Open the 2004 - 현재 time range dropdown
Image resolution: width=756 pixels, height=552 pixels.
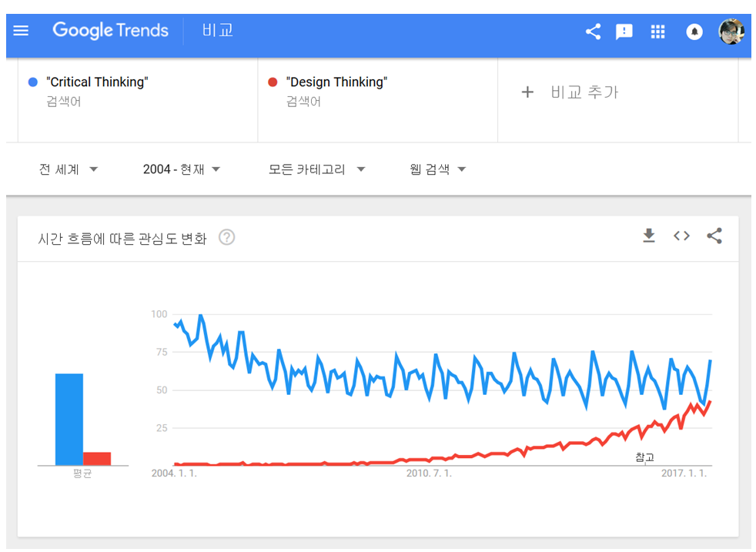click(x=182, y=169)
